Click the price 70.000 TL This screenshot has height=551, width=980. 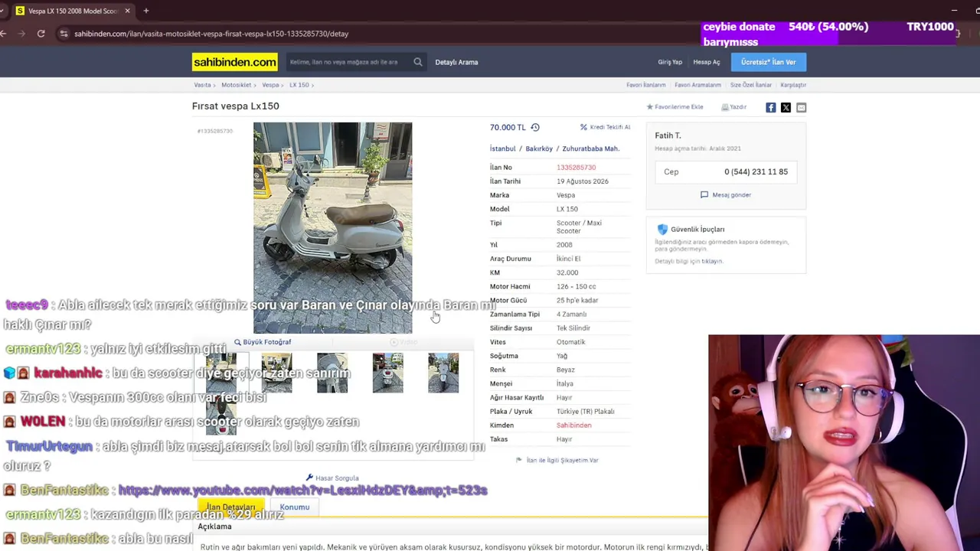click(508, 128)
